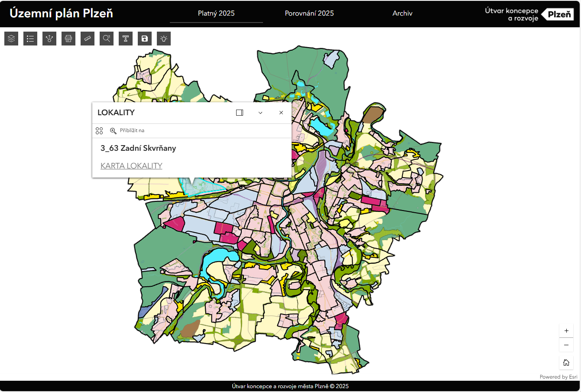Click the save floppy disk icon

(145, 39)
